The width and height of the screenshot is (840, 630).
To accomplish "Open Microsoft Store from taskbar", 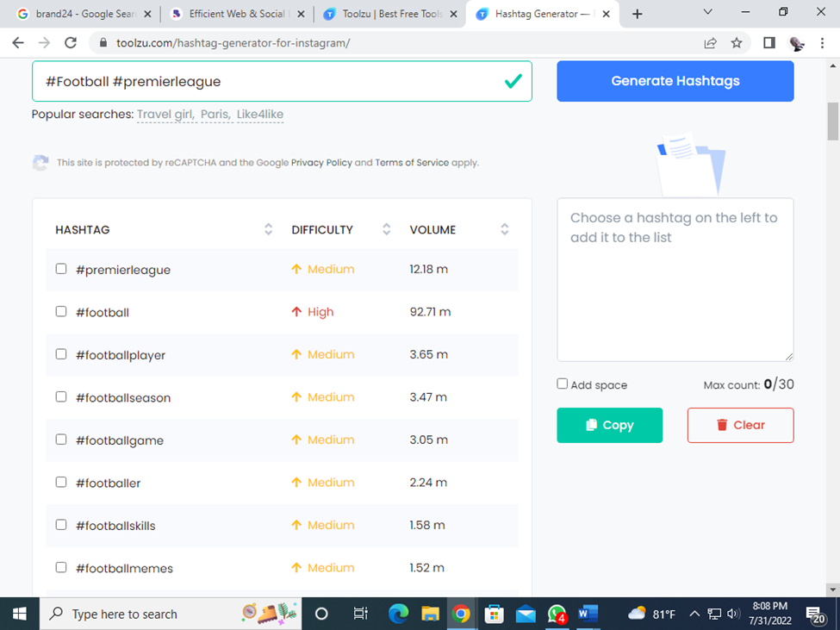I will (494, 614).
